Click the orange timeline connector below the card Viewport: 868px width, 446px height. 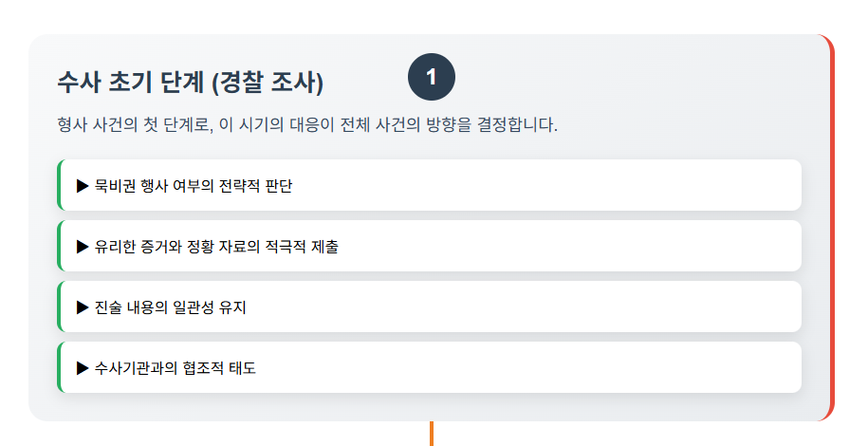[432, 434]
